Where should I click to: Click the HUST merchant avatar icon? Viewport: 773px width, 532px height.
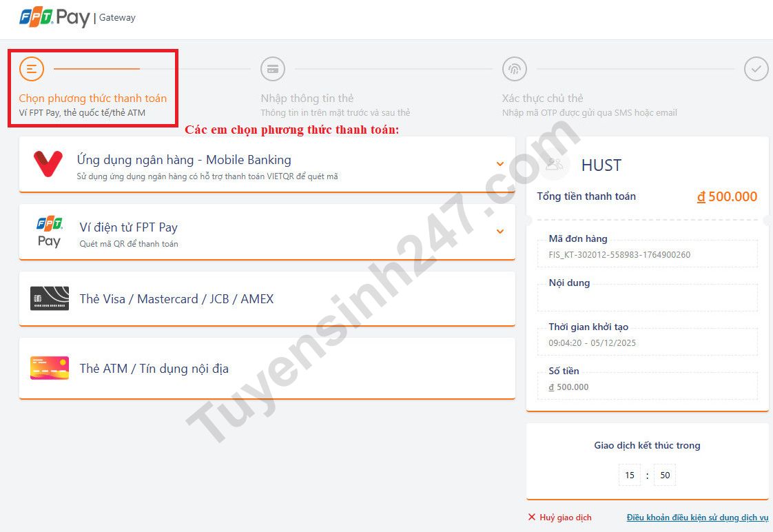555,165
